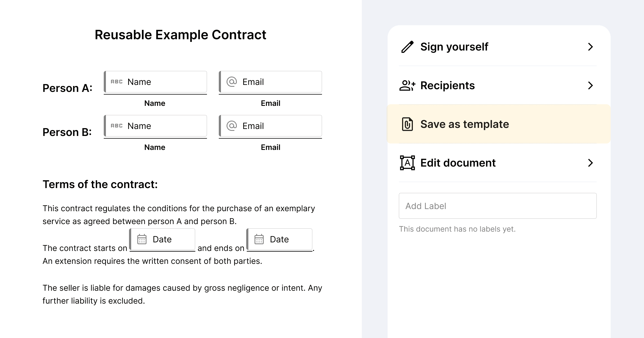
Task: Click the ABC icon in Person A Name field
Action: [117, 82]
